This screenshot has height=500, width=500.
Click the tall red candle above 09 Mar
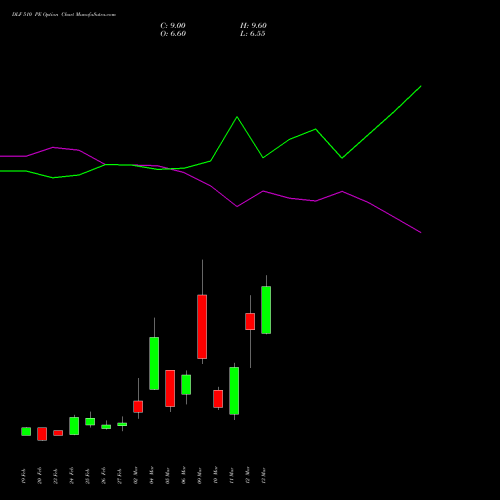(202, 327)
